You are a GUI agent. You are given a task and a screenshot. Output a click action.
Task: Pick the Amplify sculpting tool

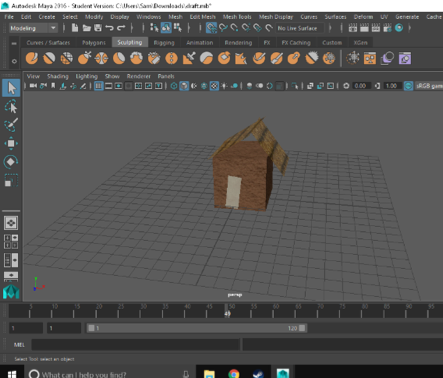pos(311,58)
